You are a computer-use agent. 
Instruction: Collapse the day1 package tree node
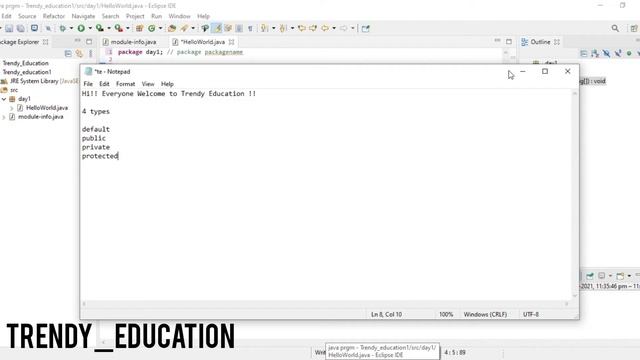pos(4,99)
